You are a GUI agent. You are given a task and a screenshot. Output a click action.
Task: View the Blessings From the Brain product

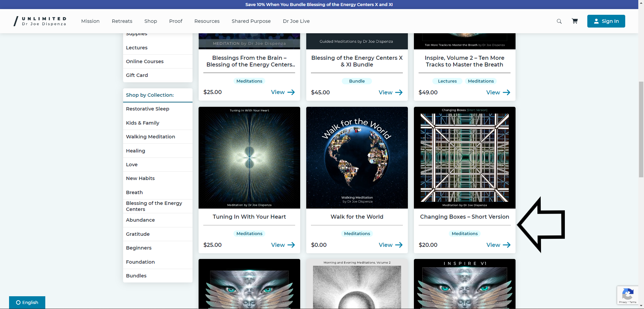point(283,92)
